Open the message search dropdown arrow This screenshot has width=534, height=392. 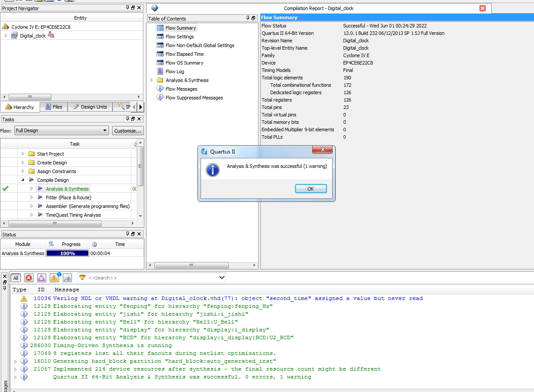tap(221, 278)
